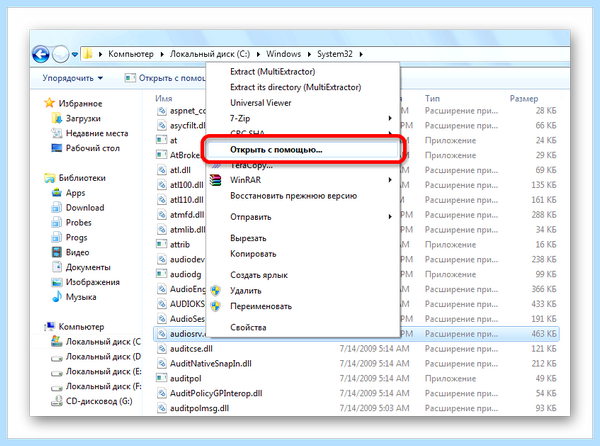This screenshot has width=600, height=446.
Task: Click the Библиотеки libraries icon
Action: click(49, 178)
